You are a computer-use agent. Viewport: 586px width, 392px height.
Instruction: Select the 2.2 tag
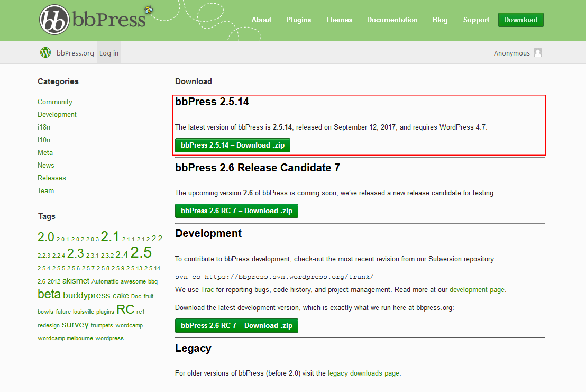click(157, 239)
